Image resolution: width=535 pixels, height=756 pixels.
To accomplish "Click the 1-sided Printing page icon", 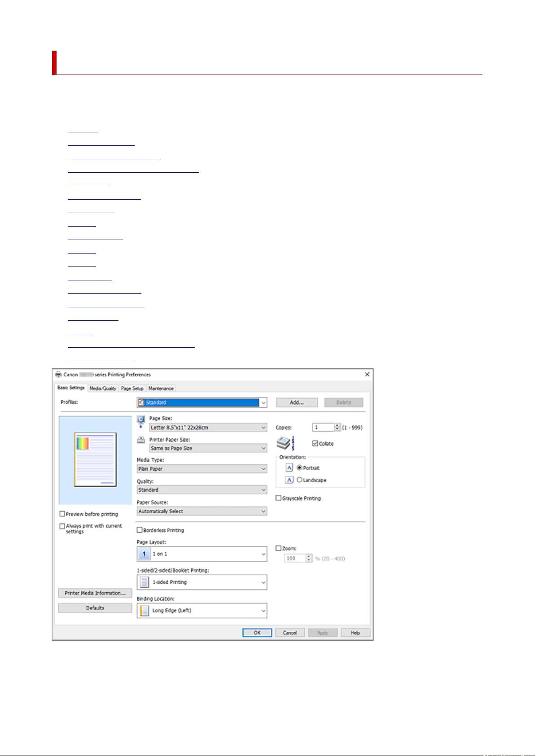I will click(144, 582).
